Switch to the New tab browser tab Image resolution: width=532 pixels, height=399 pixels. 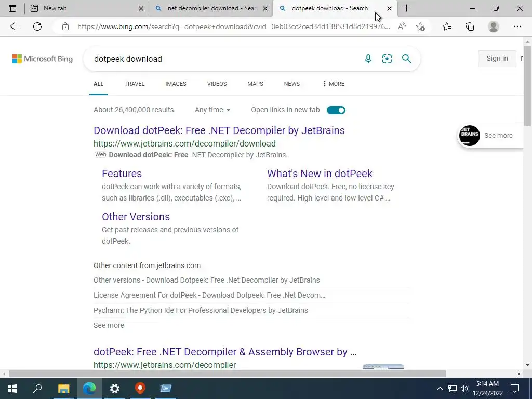[x=87, y=8]
